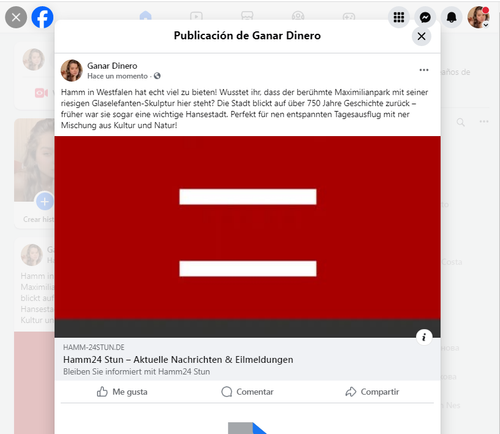Open 'Hamm24 Stun – Aktuelle Nachrichten & Eilmeldungen' headline

pyautogui.click(x=178, y=360)
